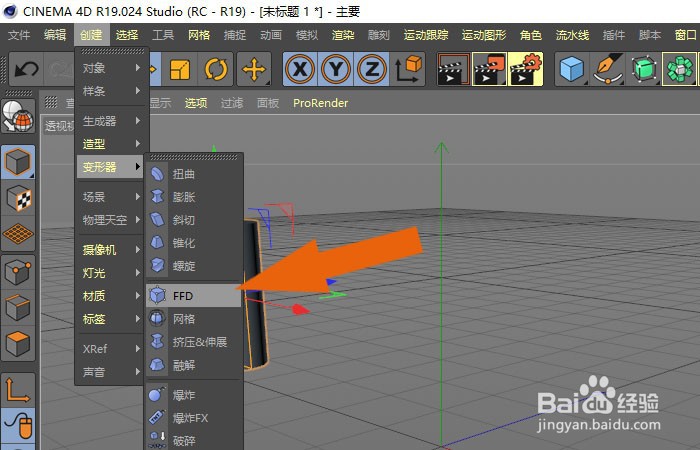
Task: Click the 变形器 submenu tear-off grip bar
Action: 194,157
